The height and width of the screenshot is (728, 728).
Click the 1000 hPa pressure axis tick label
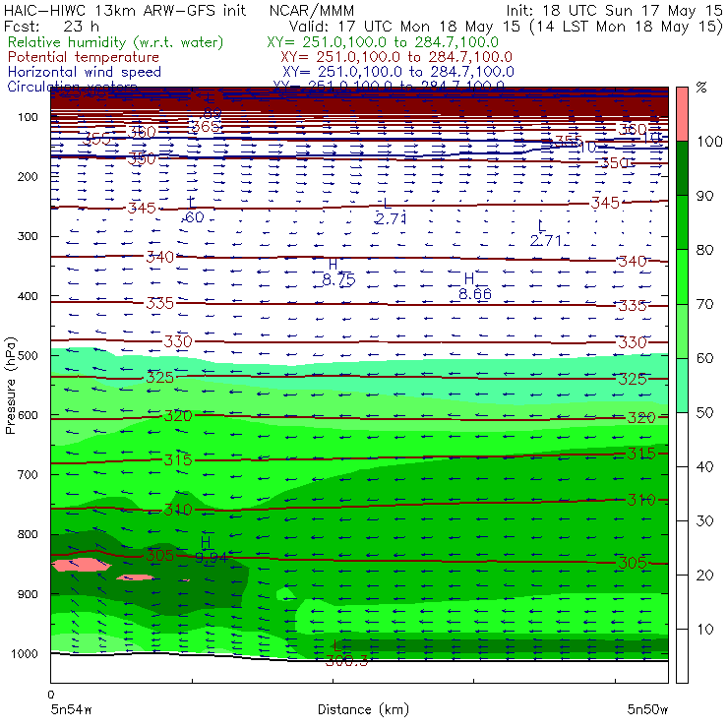click(25, 653)
